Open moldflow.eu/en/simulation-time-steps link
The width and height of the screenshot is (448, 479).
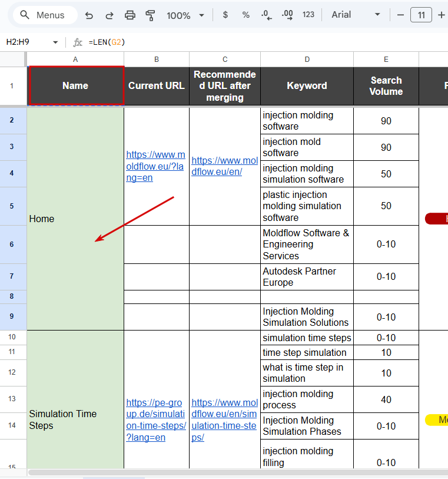(x=225, y=420)
